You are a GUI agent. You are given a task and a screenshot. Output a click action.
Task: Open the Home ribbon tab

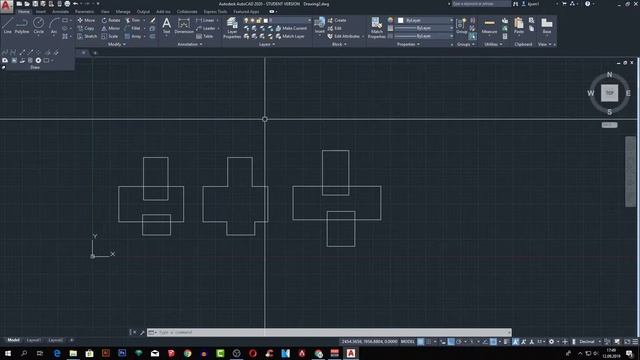pos(24,11)
